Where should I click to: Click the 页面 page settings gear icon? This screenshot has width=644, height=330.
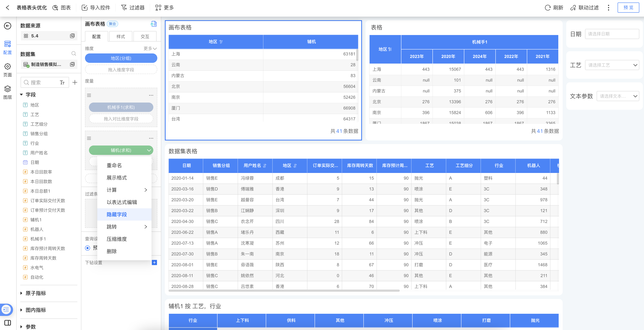point(7,66)
